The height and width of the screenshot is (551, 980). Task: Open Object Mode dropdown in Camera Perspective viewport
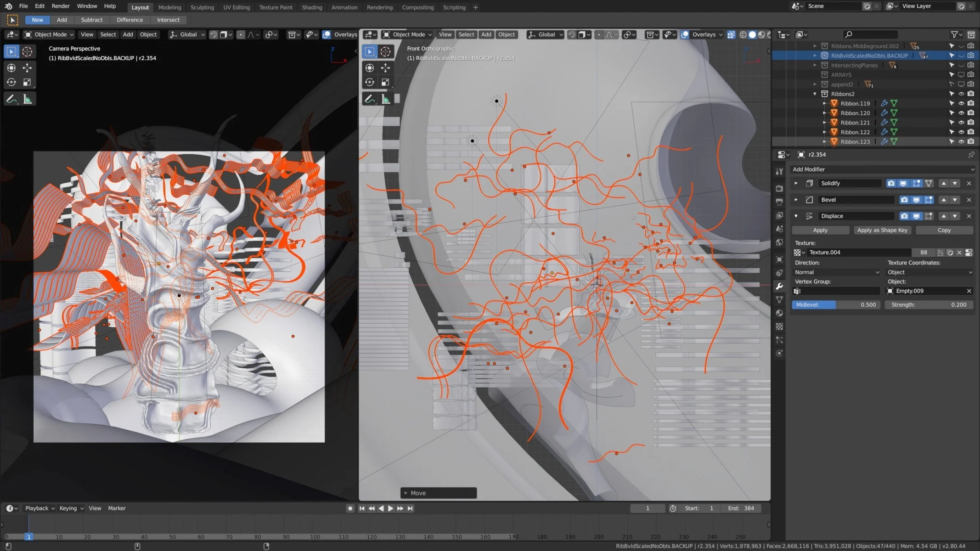[49, 34]
